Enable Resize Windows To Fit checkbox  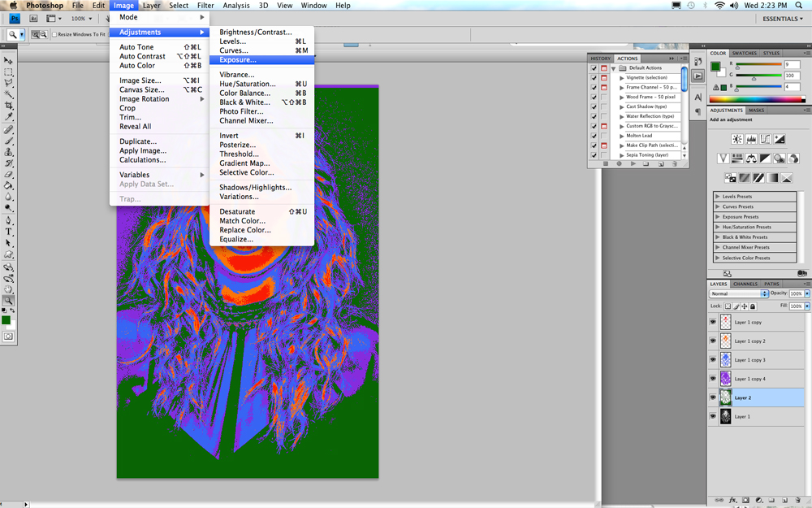click(54, 35)
